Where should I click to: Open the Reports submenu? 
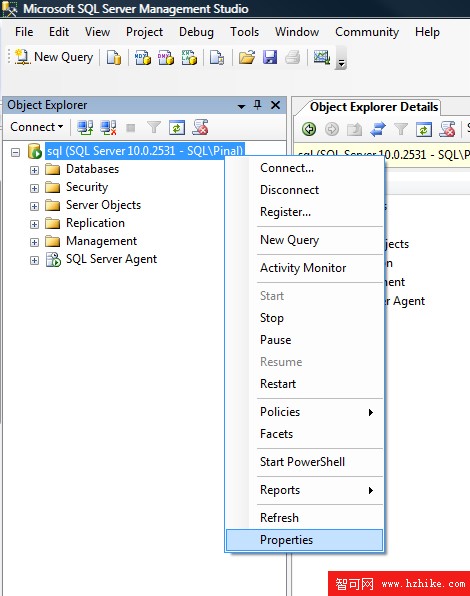[x=304, y=490]
